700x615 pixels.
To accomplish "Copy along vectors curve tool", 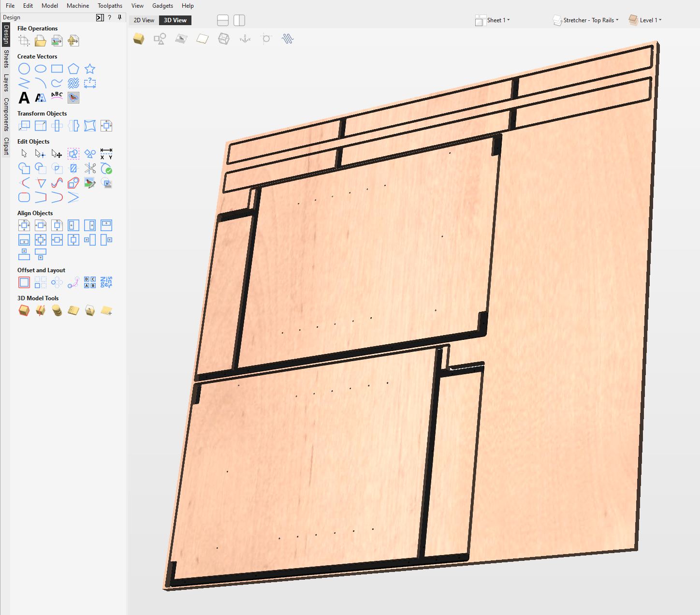I will 73,282.
